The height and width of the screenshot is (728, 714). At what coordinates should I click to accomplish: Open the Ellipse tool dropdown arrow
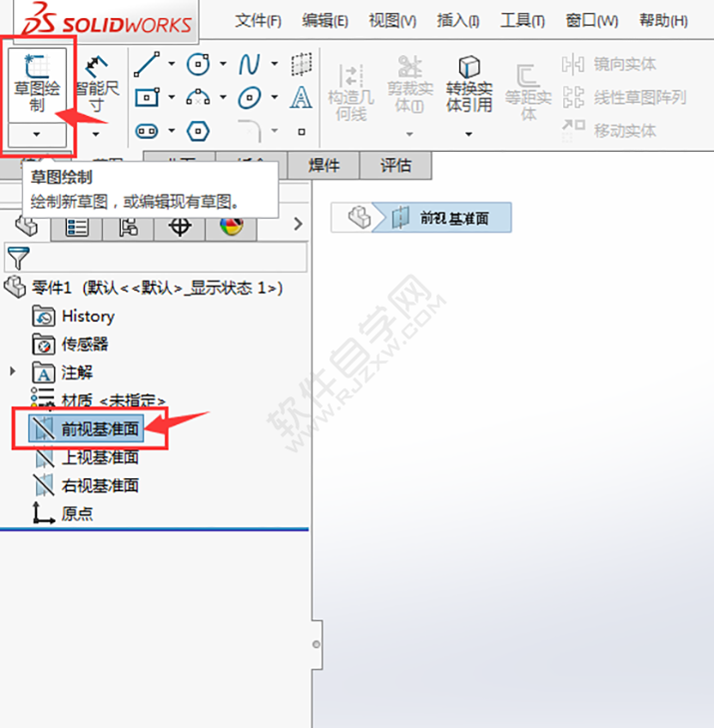[x=275, y=97]
